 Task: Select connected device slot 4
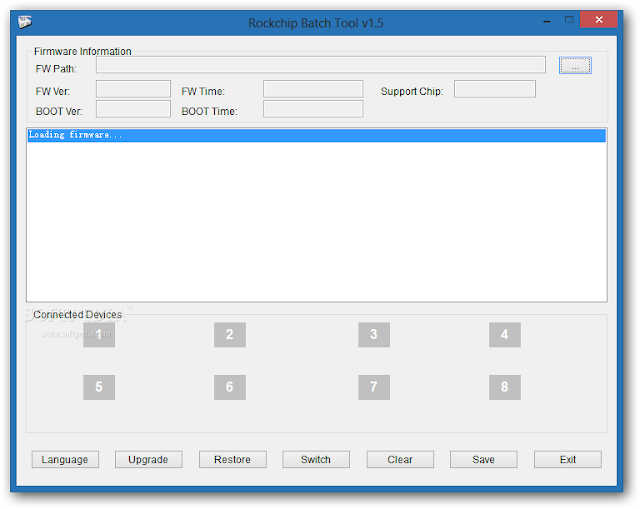coord(505,335)
